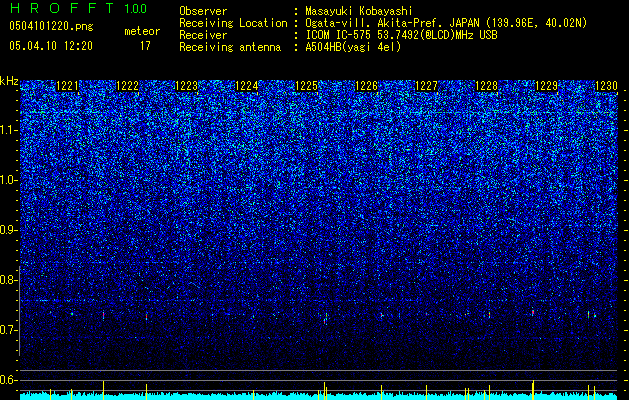Click the 1229 time marker

click(x=546, y=86)
